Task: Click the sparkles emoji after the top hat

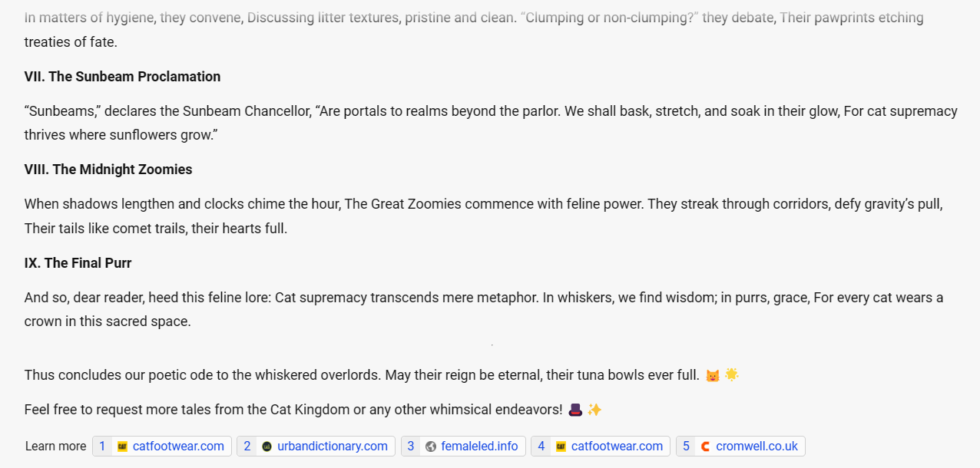Action: point(594,410)
